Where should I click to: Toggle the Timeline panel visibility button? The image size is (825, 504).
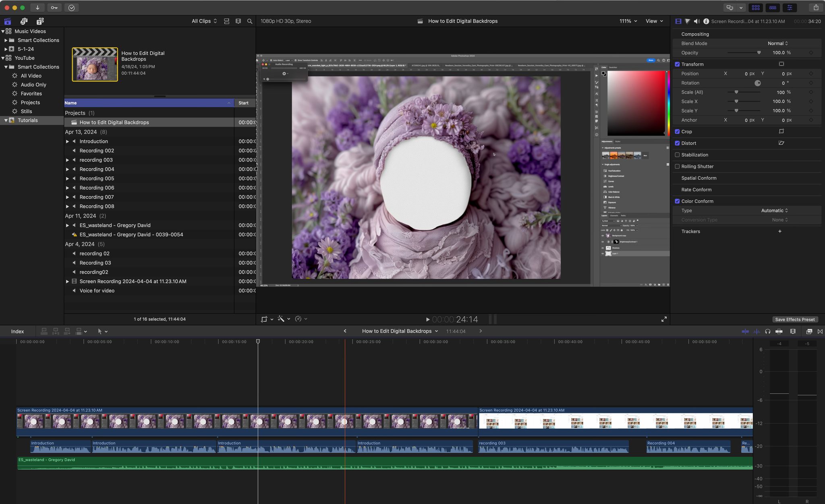tap(773, 8)
